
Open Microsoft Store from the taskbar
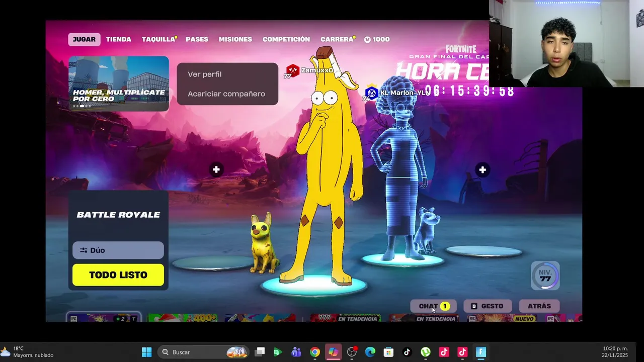click(x=388, y=352)
